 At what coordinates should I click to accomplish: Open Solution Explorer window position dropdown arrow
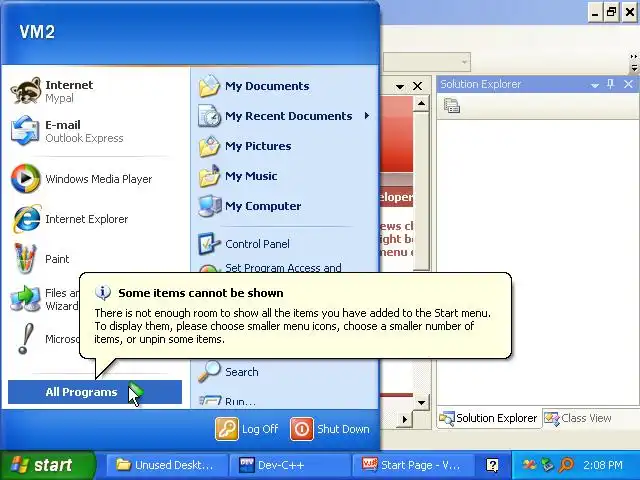click(x=595, y=85)
